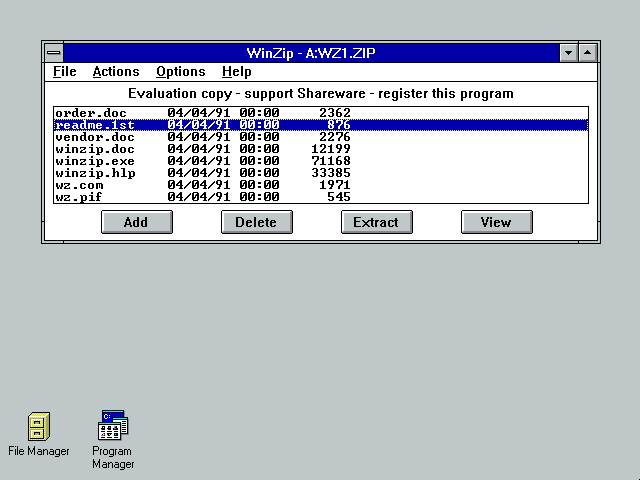
Task: Select vendor.doc in the archive list
Action: click(321, 137)
